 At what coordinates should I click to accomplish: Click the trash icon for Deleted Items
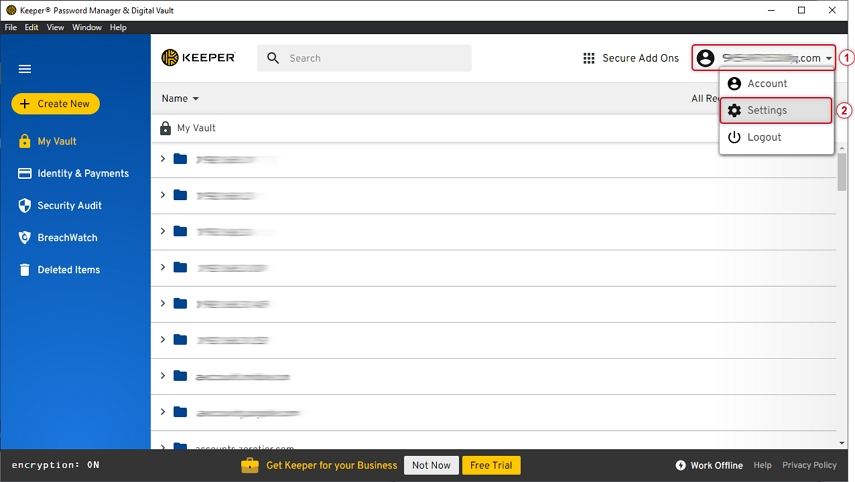(x=25, y=270)
